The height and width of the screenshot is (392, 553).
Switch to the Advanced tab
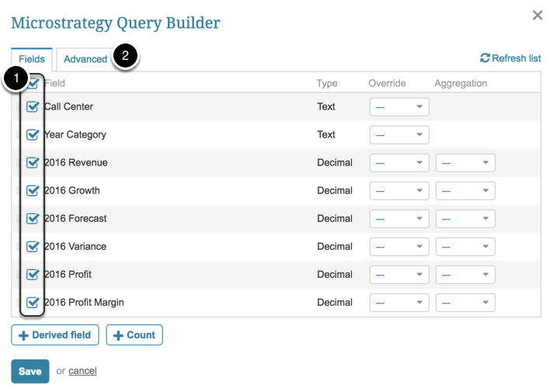coord(85,59)
